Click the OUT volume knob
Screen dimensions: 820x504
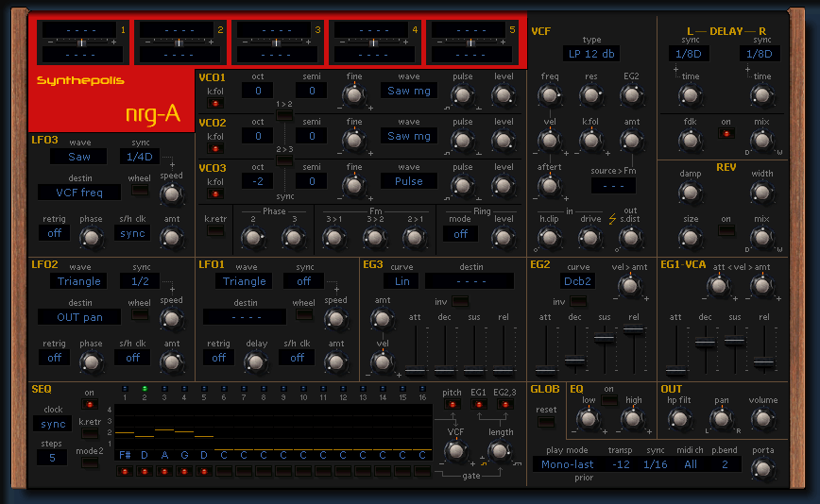pyautogui.click(x=763, y=418)
